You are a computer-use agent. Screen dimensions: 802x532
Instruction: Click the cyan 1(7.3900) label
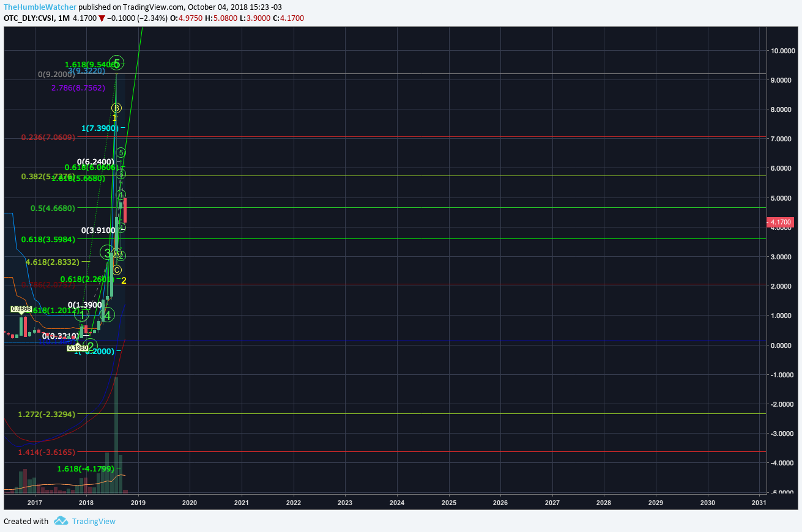(x=100, y=128)
